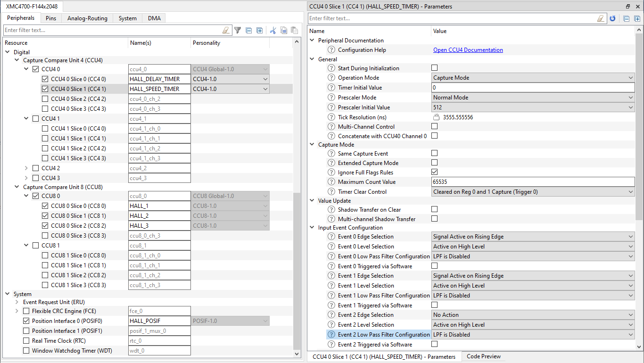Uncheck Ignore Full Flags Rules

pos(435,172)
